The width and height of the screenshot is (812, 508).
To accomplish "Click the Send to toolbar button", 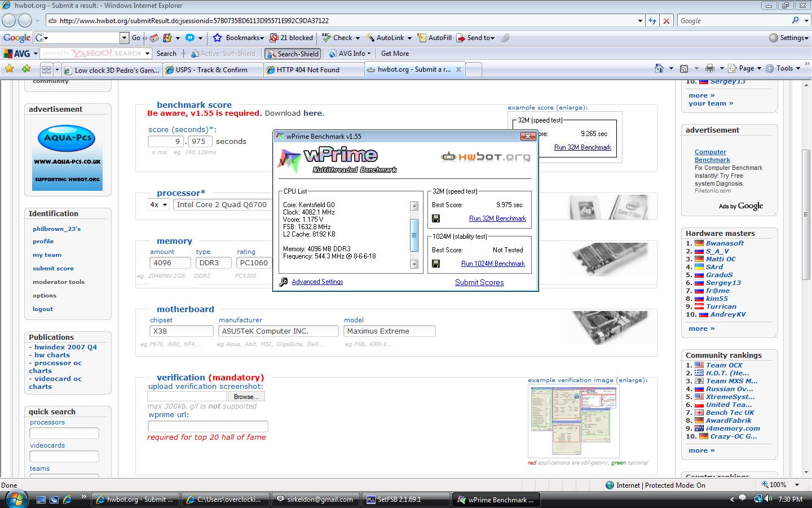I will [475, 38].
